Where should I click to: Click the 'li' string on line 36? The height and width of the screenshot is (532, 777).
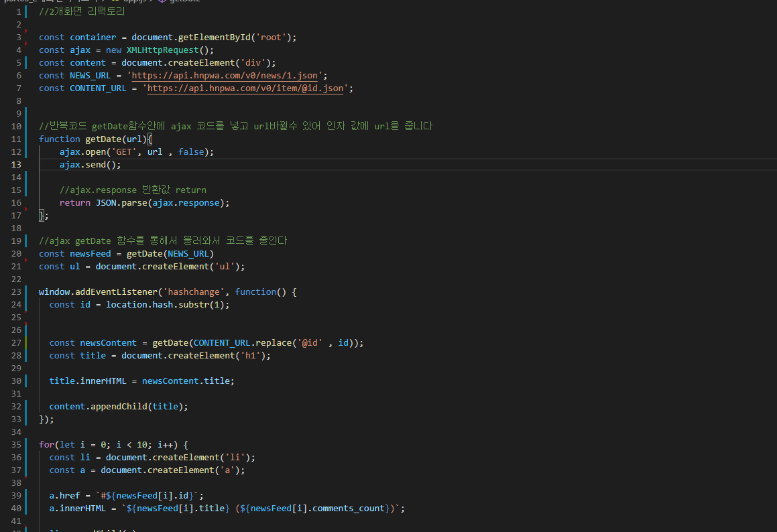click(235, 458)
